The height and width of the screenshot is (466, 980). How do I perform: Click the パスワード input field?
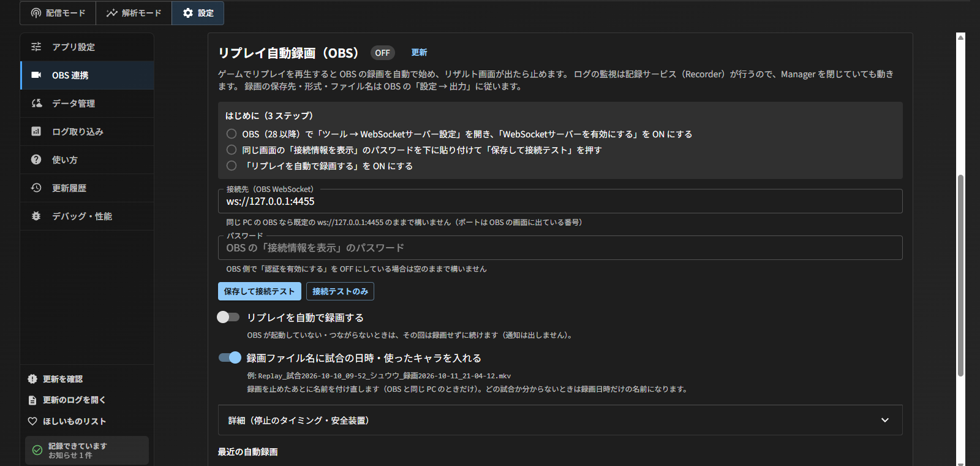pos(560,248)
